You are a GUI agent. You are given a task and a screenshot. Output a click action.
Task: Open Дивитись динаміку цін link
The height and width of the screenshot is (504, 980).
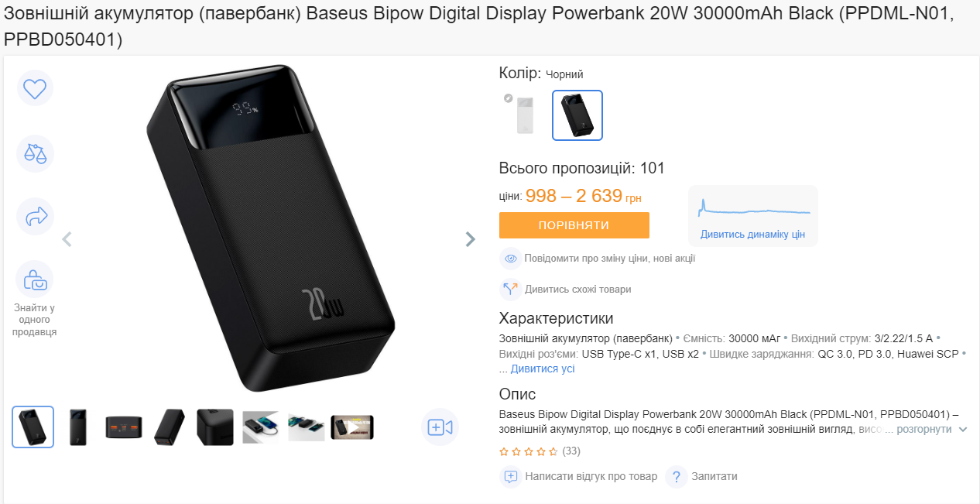753,234
